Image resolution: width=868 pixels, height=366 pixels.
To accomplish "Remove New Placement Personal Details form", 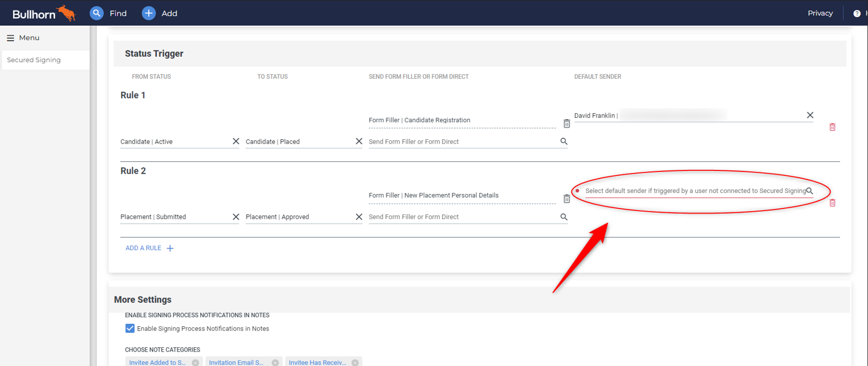I will coord(567,199).
